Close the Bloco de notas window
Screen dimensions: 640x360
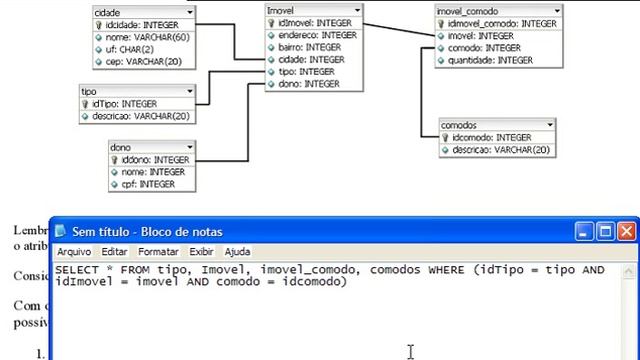(627, 231)
